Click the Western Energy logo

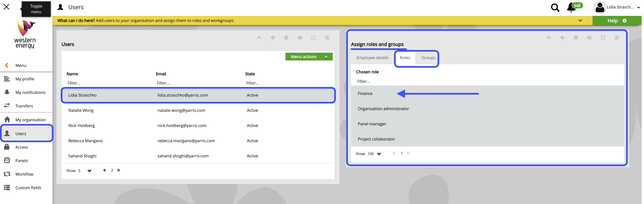pyautogui.click(x=25, y=34)
